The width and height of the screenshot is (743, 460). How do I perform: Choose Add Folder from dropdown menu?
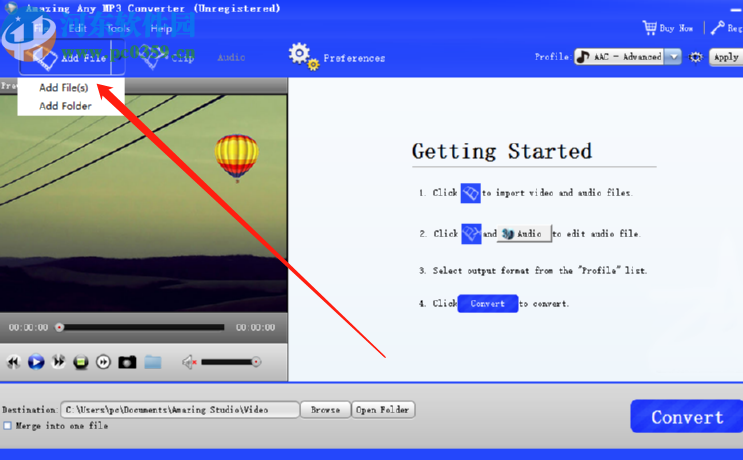click(x=65, y=106)
